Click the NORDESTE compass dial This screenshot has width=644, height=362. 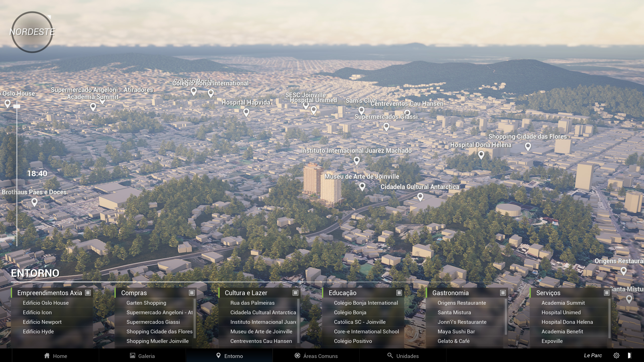point(32,32)
